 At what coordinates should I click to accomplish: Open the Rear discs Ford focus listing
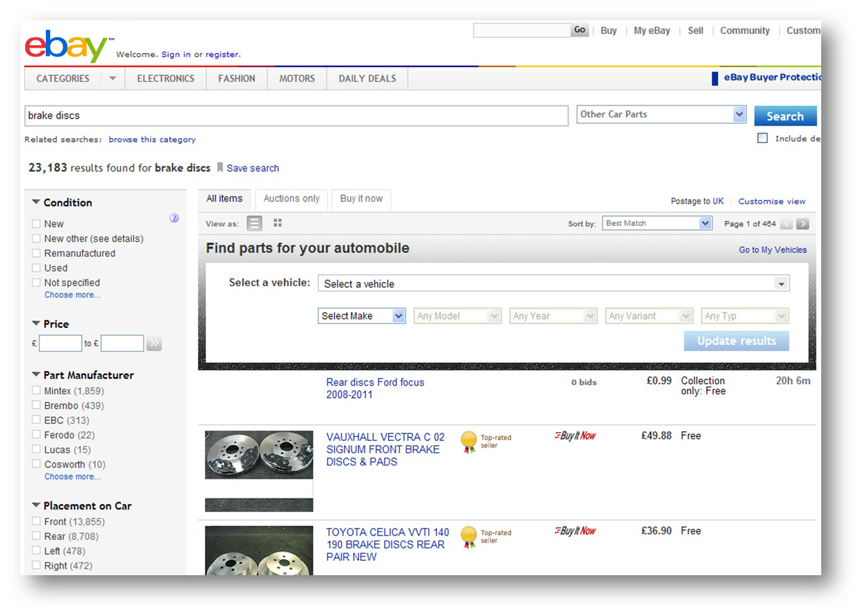pos(375,388)
